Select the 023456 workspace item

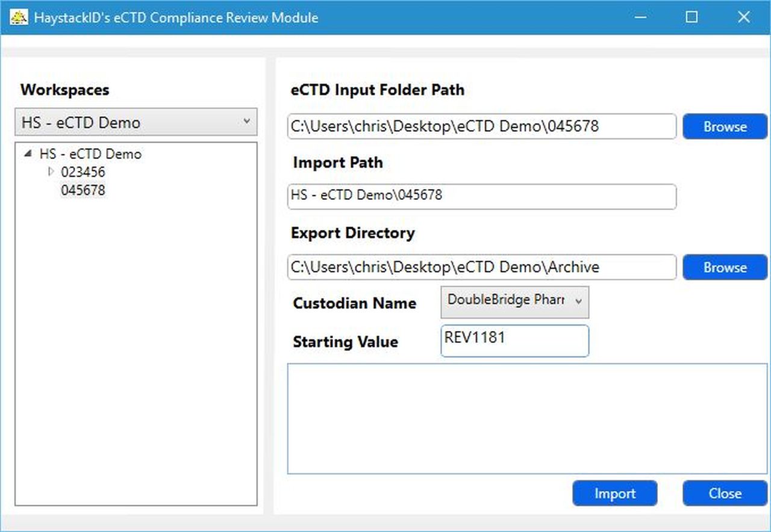point(84,172)
